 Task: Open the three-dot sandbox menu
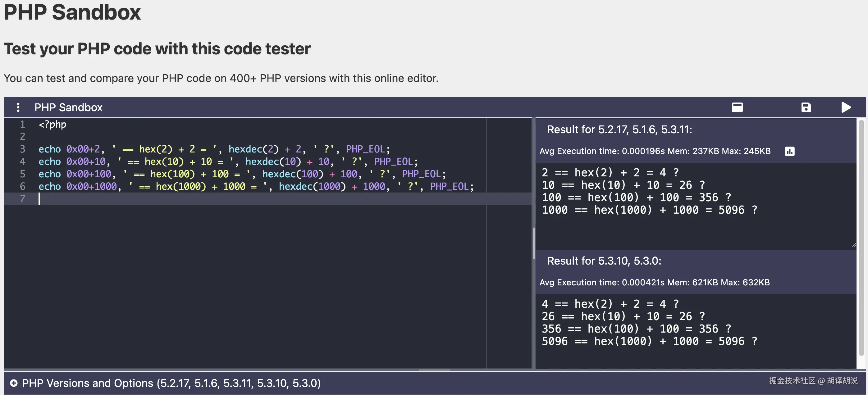coord(18,107)
